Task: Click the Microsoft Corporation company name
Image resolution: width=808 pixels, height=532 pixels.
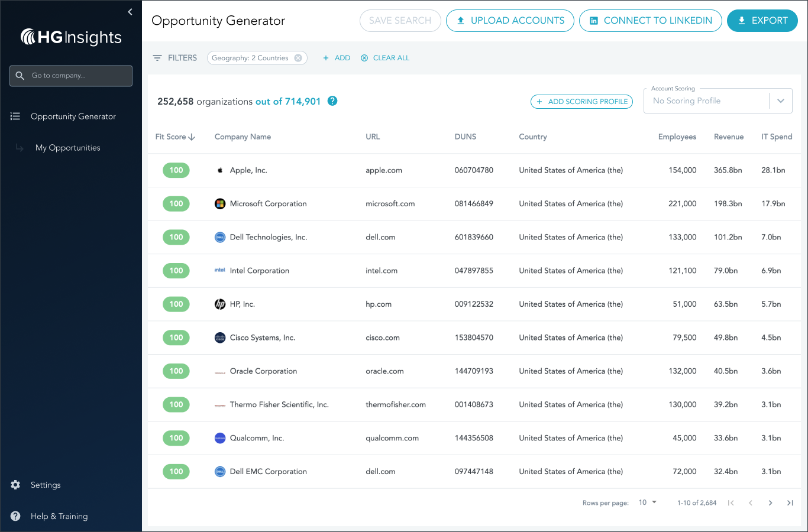Action: point(269,204)
